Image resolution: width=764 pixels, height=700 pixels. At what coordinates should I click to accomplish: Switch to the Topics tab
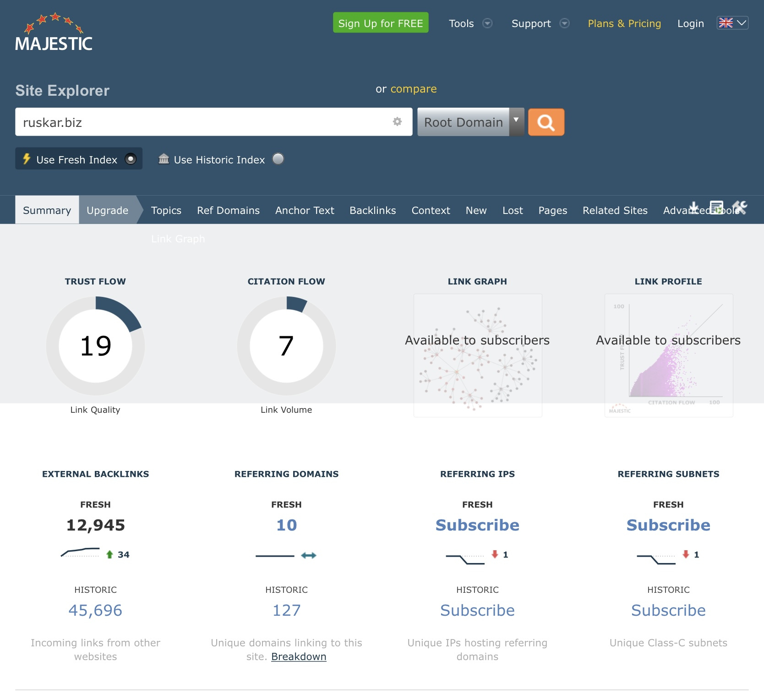pyautogui.click(x=166, y=210)
